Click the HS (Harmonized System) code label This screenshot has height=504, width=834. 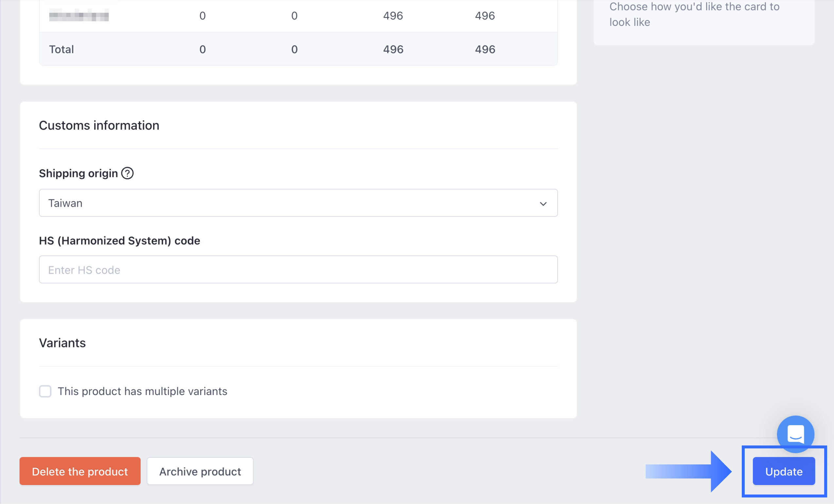[x=119, y=241]
